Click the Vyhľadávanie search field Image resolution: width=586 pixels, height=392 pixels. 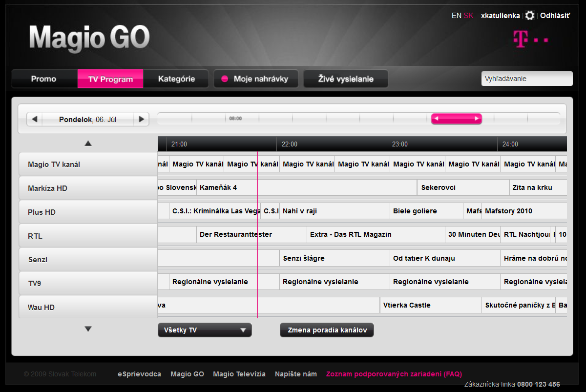[527, 79]
